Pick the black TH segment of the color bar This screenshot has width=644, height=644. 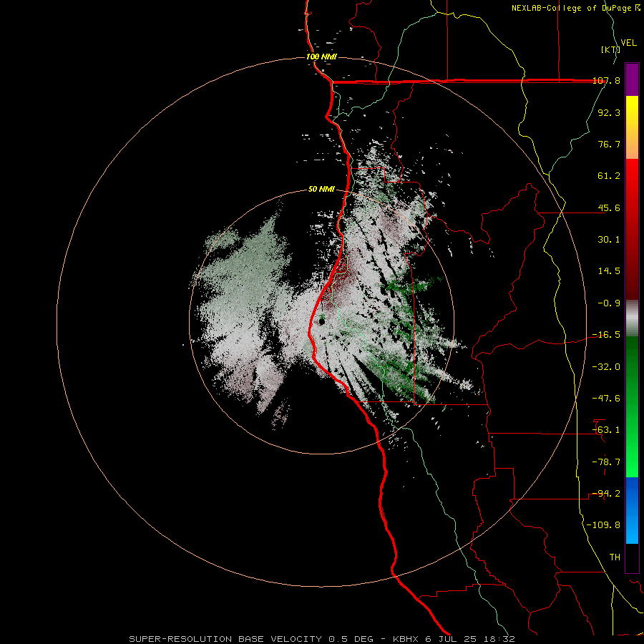point(632,558)
